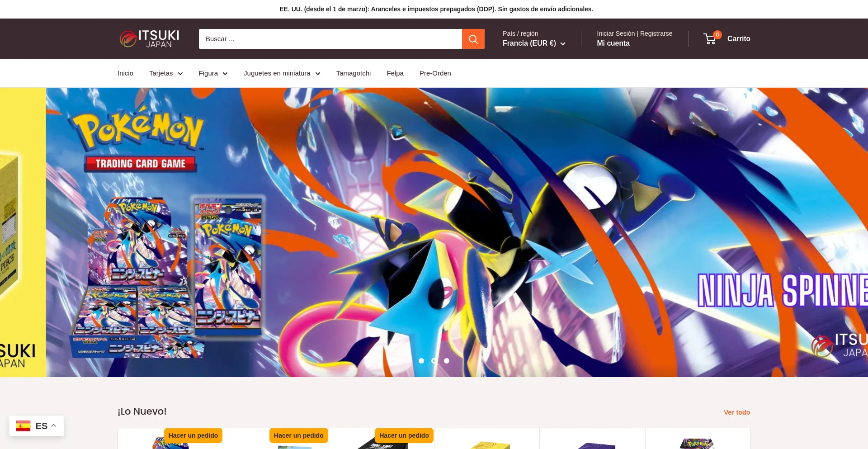This screenshot has height=449, width=868.
Task: Go to Inicio page
Action: click(x=125, y=73)
